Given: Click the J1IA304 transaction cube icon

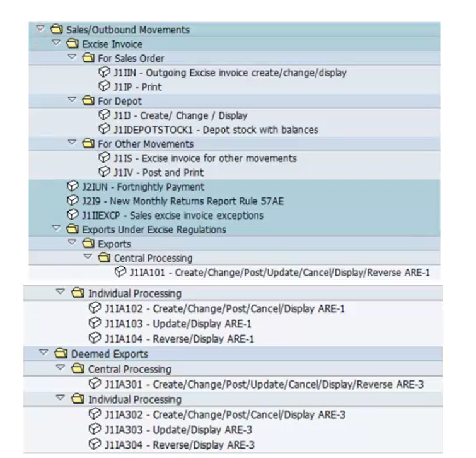Looking at the screenshot, I should point(95,444).
